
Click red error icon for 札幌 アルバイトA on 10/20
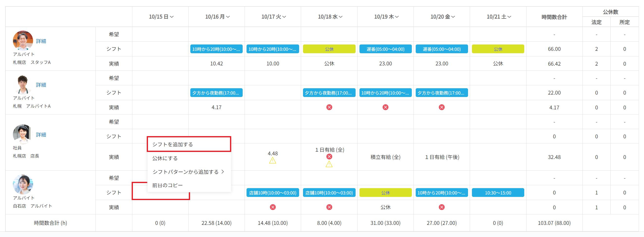pyautogui.click(x=442, y=107)
